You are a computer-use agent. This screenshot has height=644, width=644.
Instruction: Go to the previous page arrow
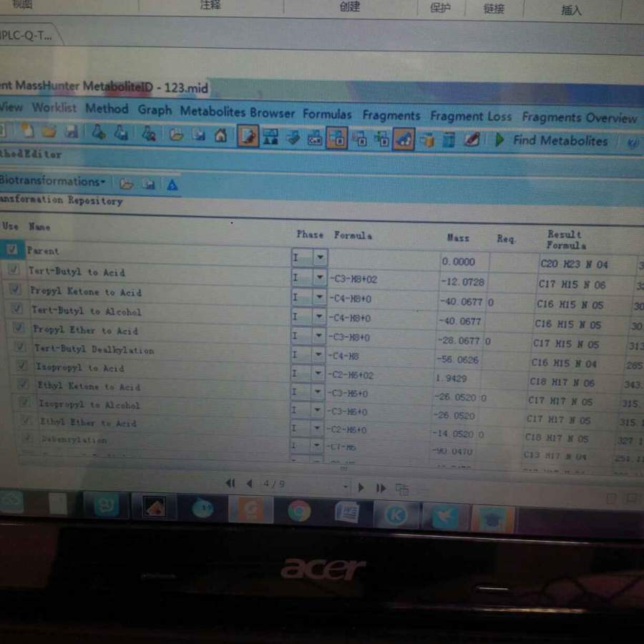point(249,484)
